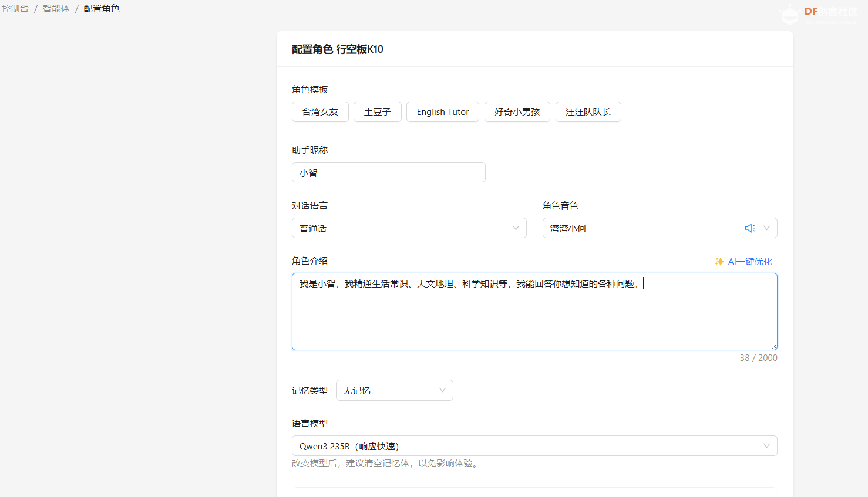868x497 pixels.
Task: Select the 汪汪队队长 role template
Action: click(588, 111)
